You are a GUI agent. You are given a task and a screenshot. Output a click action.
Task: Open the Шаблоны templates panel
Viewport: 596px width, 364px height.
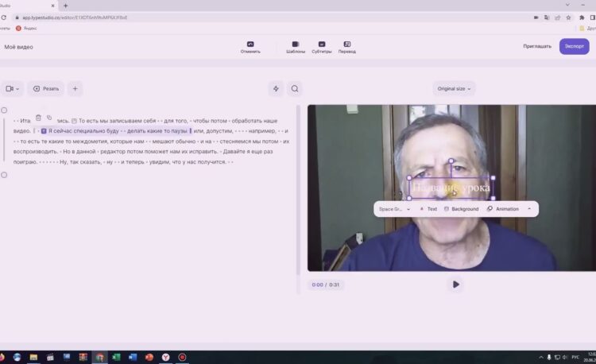296,45
